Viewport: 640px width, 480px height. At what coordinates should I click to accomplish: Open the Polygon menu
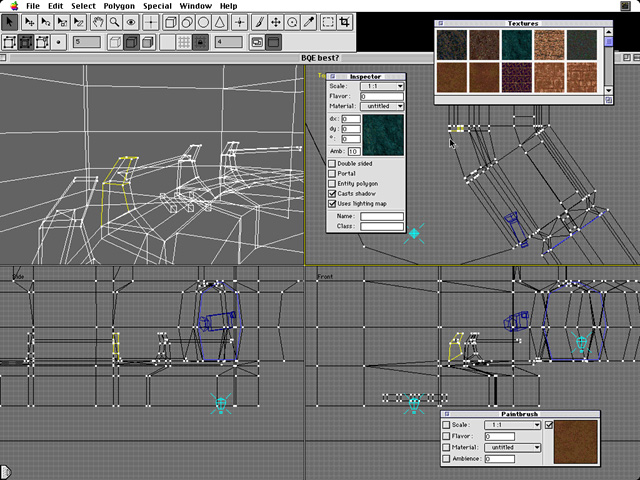coord(121,6)
